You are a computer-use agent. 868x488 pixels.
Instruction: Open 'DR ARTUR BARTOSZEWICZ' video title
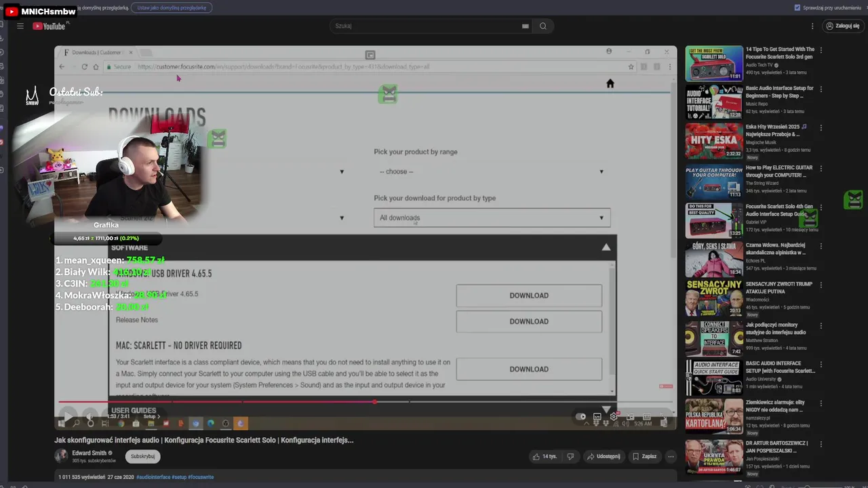click(x=777, y=446)
